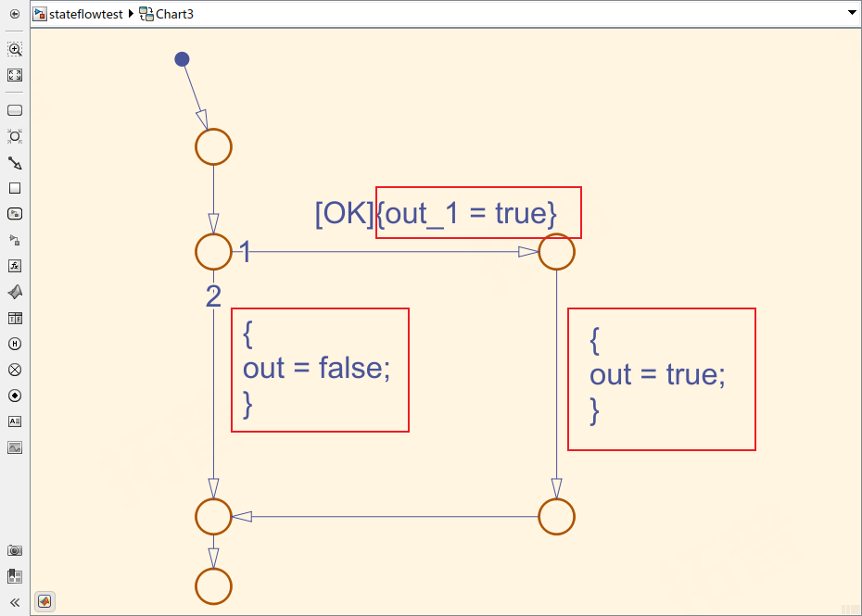Select the Box tool

(x=15, y=188)
